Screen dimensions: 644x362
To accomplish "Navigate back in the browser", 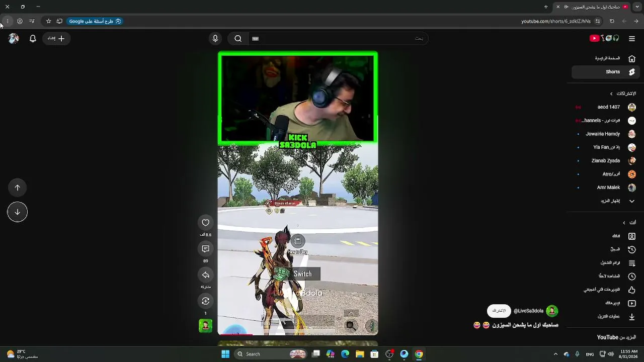I will (636, 21).
